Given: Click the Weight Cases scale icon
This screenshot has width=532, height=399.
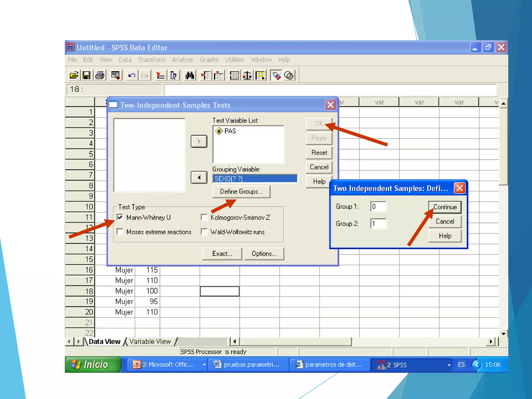Looking at the screenshot, I should point(247,76).
